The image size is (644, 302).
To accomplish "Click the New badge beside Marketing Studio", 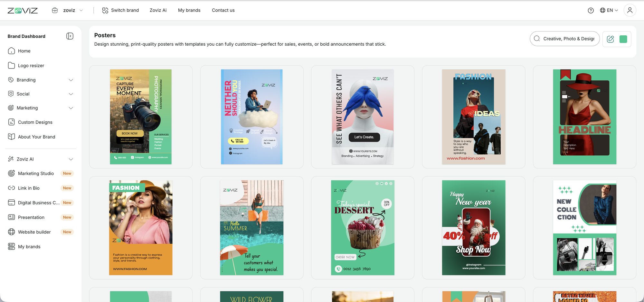I will 67,173.
